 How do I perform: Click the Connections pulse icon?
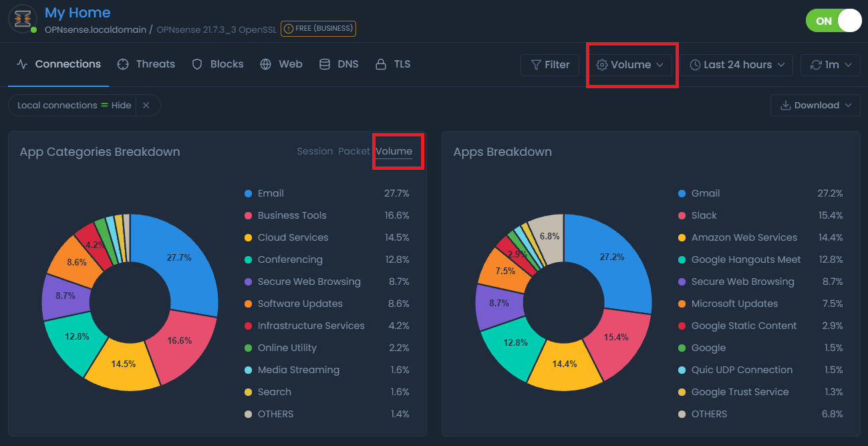[x=22, y=64]
